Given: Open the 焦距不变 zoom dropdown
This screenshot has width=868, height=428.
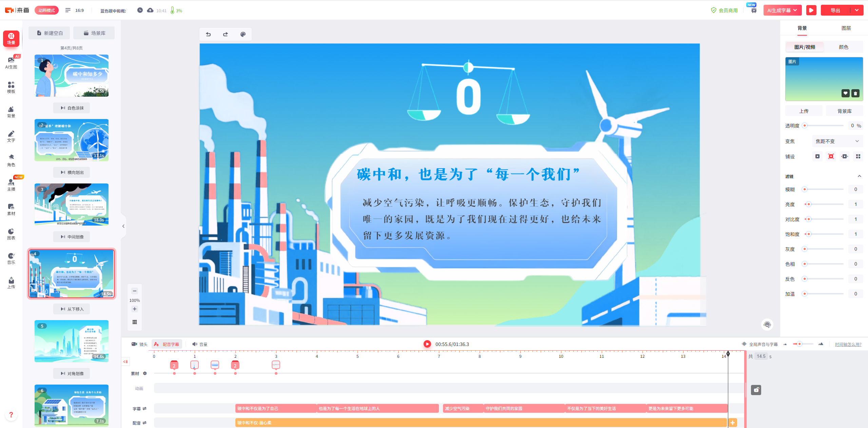Looking at the screenshot, I should coord(837,141).
